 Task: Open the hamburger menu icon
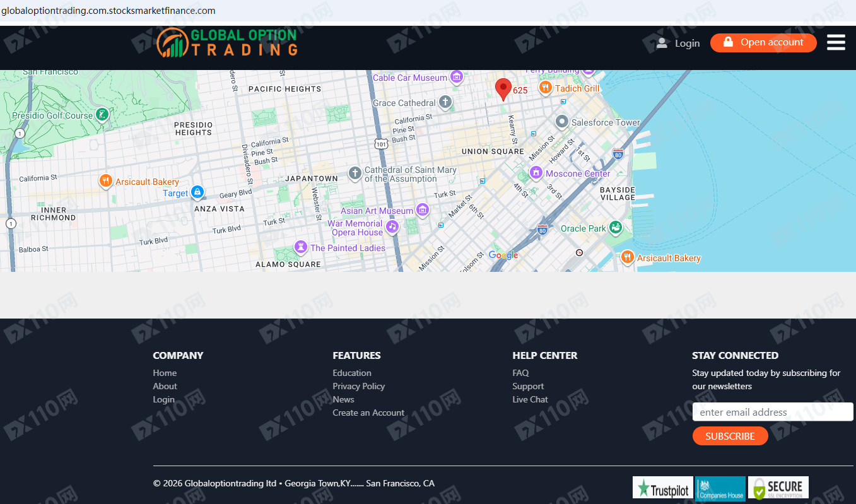[836, 42]
